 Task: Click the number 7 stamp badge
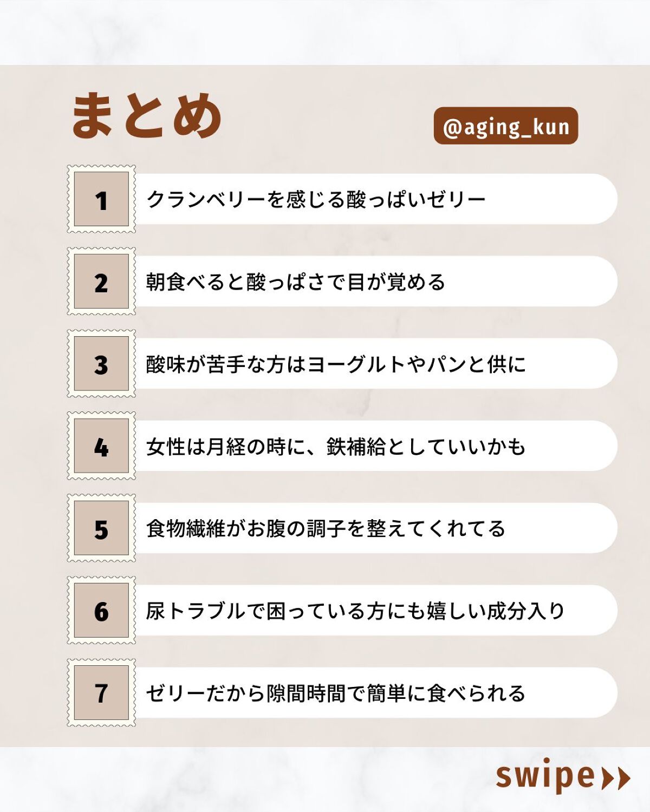(101, 693)
